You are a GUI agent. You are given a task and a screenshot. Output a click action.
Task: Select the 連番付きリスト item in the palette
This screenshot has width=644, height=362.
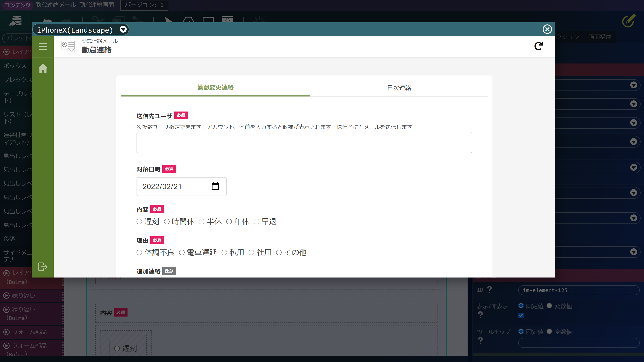[16, 138]
